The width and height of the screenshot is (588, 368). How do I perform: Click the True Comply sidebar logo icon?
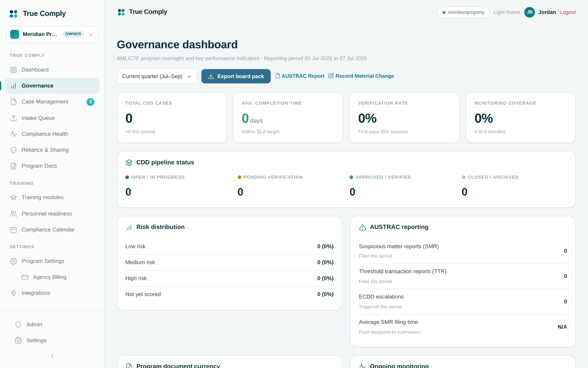point(13,13)
